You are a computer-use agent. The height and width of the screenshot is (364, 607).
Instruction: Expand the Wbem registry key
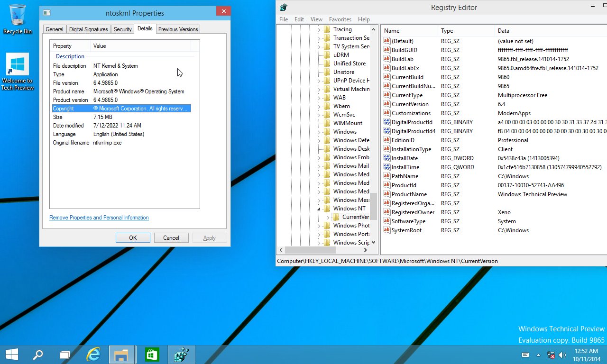[x=319, y=106]
